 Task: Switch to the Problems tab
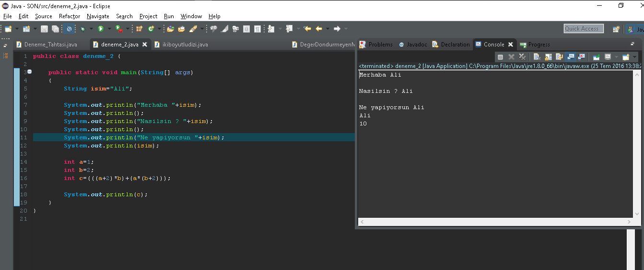pyautogui.click(x=376, y=45)
